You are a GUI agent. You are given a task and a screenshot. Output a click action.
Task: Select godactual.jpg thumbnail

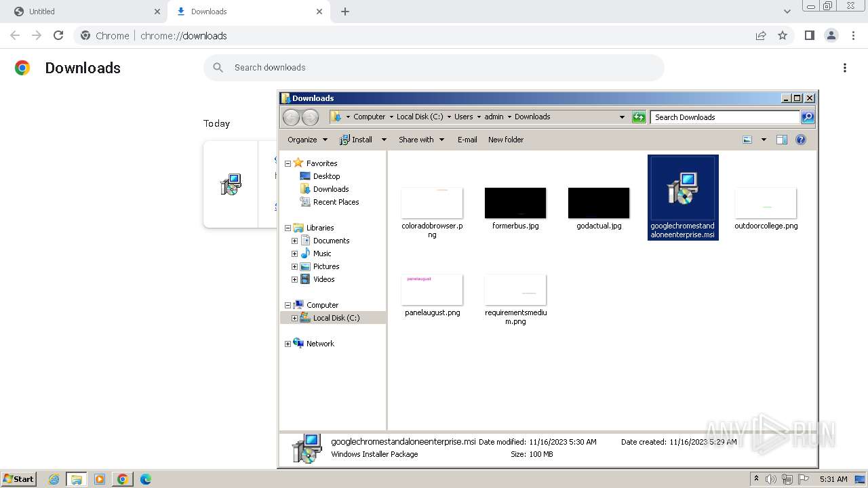pyautogui.click(x=599, y=203)
